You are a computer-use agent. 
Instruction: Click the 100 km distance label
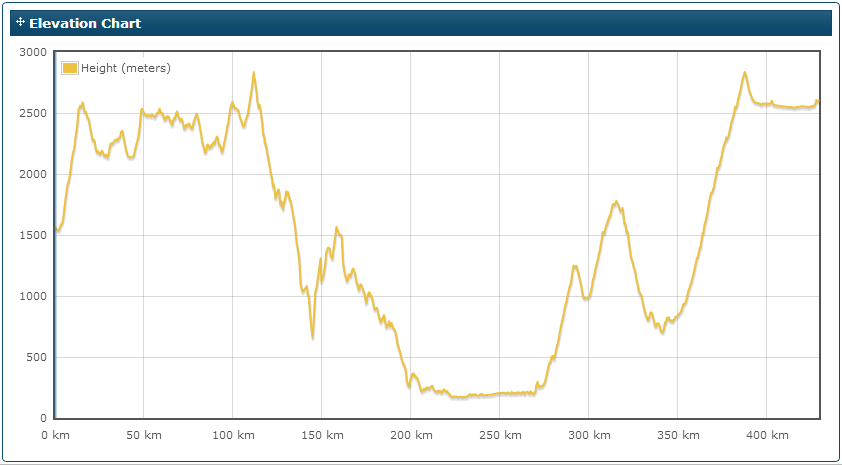point(233,435)
